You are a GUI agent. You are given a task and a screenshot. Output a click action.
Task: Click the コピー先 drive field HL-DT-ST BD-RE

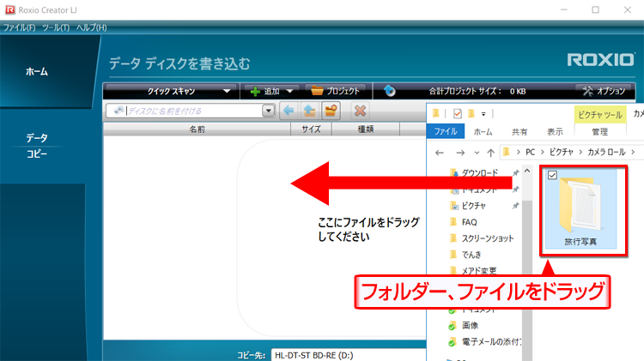(349, 355)
